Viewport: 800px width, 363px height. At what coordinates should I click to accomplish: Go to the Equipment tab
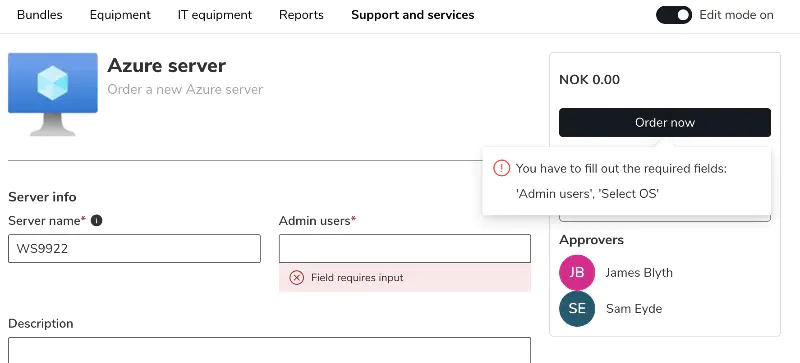click(120, 15)
